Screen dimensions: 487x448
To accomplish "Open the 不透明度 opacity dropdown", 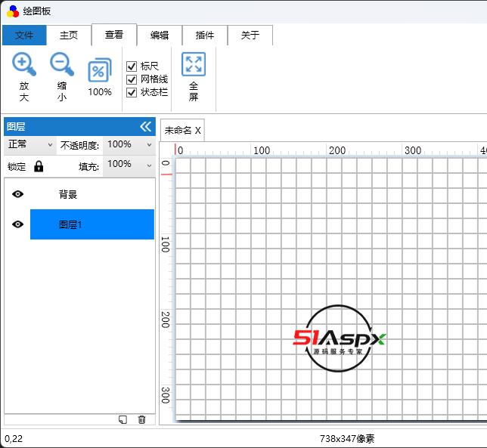I will (129, 144).
